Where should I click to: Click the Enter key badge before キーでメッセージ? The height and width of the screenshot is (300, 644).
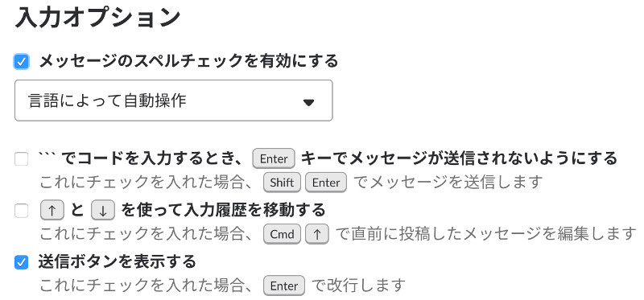coord(274,158)
